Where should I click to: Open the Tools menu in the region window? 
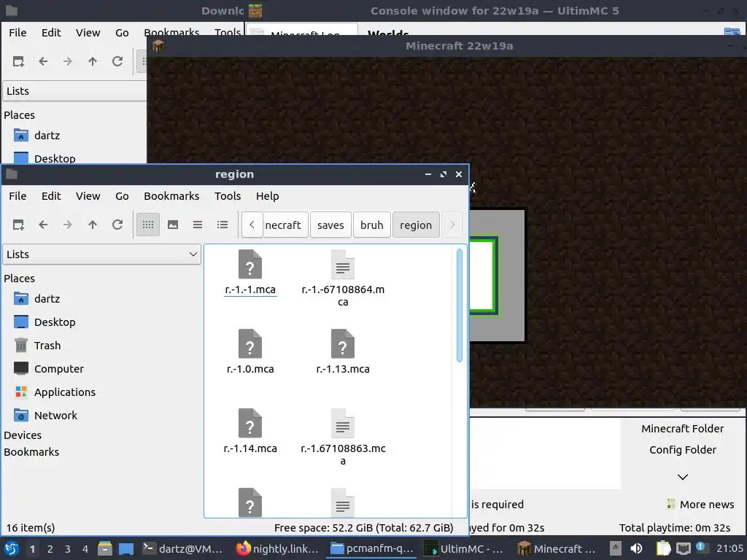(228, 196)
